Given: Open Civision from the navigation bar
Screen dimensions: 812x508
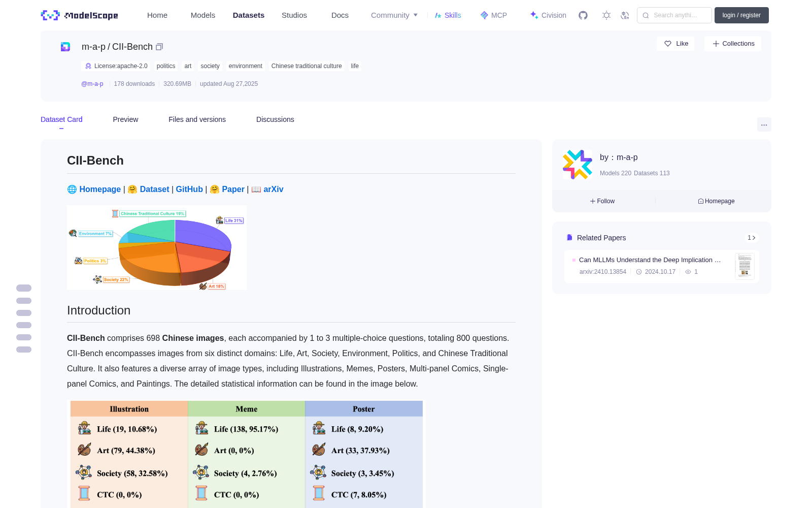Looking at the screenshot, I should (548, 15).
